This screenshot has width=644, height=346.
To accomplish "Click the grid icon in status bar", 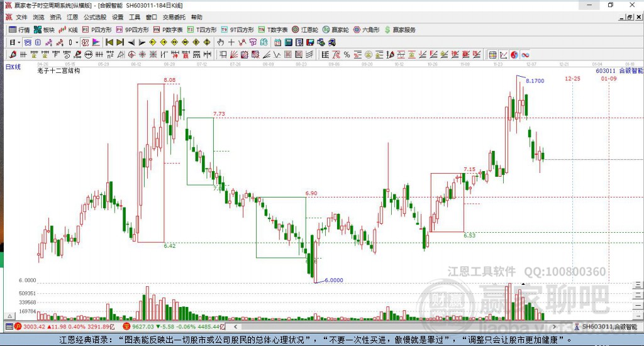I will tap(9, 326).
